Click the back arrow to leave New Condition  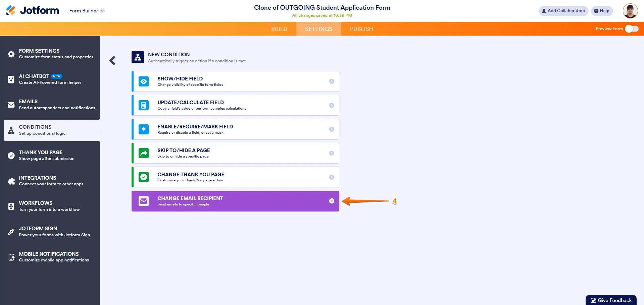112,60
